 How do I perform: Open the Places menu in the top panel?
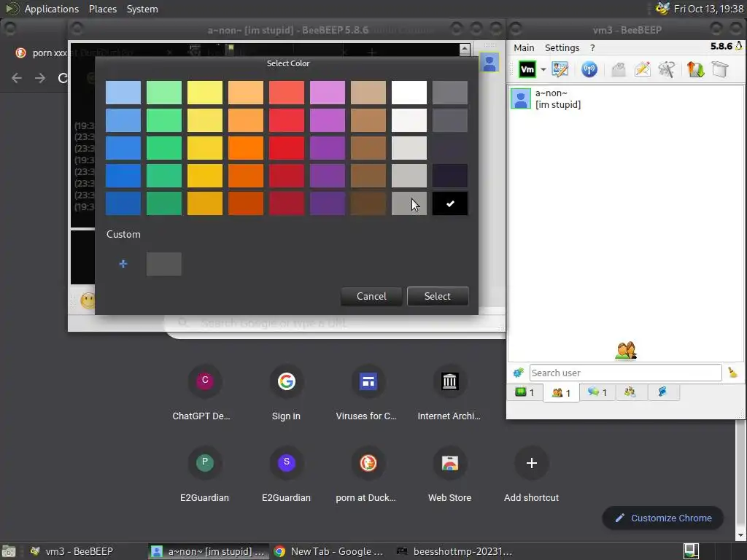coord(103,9)
